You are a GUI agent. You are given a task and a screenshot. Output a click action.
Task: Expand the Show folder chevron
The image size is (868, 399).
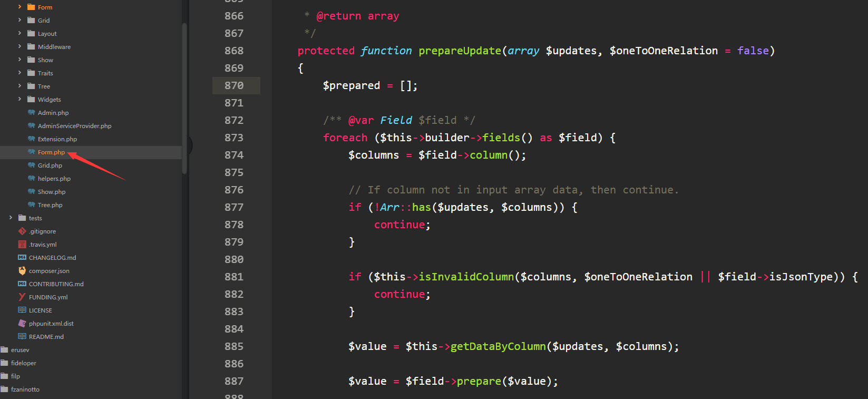point(19,60)
